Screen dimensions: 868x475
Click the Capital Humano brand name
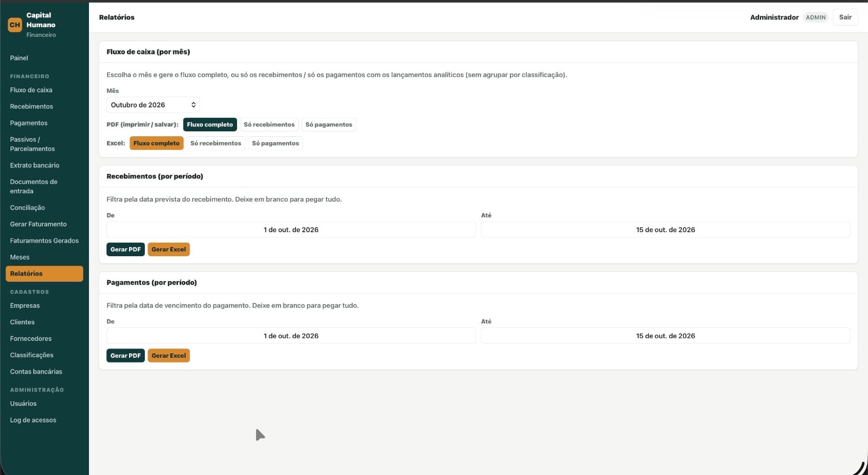[41, 20]
